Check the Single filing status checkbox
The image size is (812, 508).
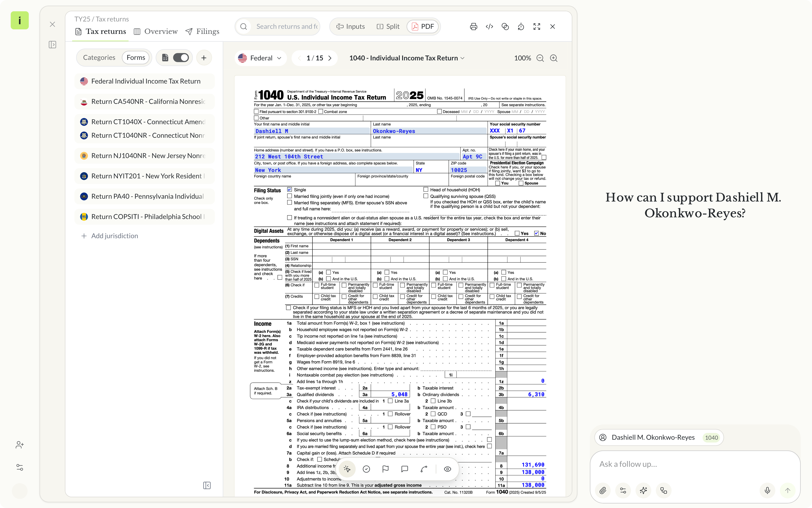[x=290, y=190]
